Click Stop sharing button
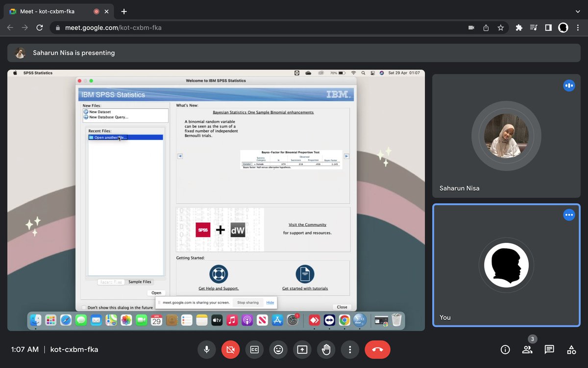Viewport: 588px width, 368px height. [248, 303]
